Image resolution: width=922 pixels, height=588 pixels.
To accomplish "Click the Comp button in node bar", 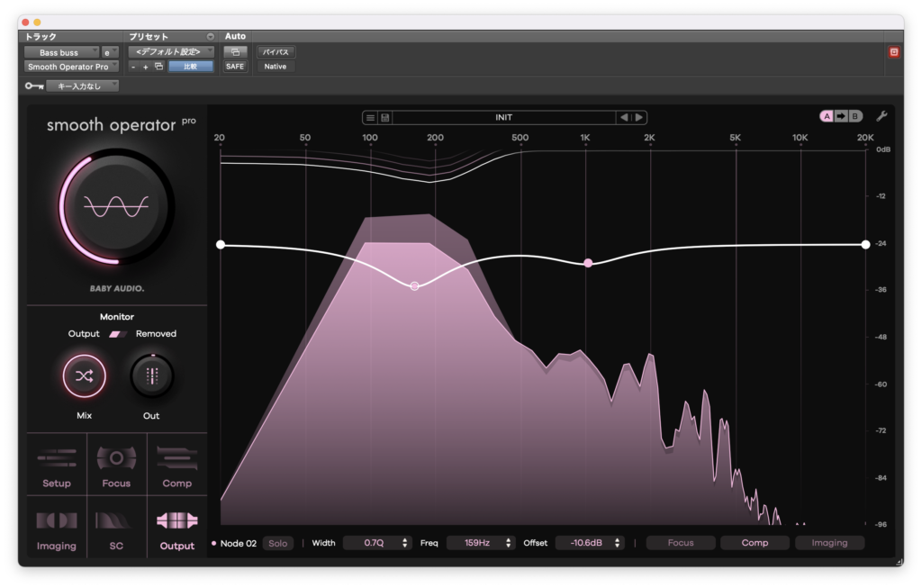I will click(755, 543).
